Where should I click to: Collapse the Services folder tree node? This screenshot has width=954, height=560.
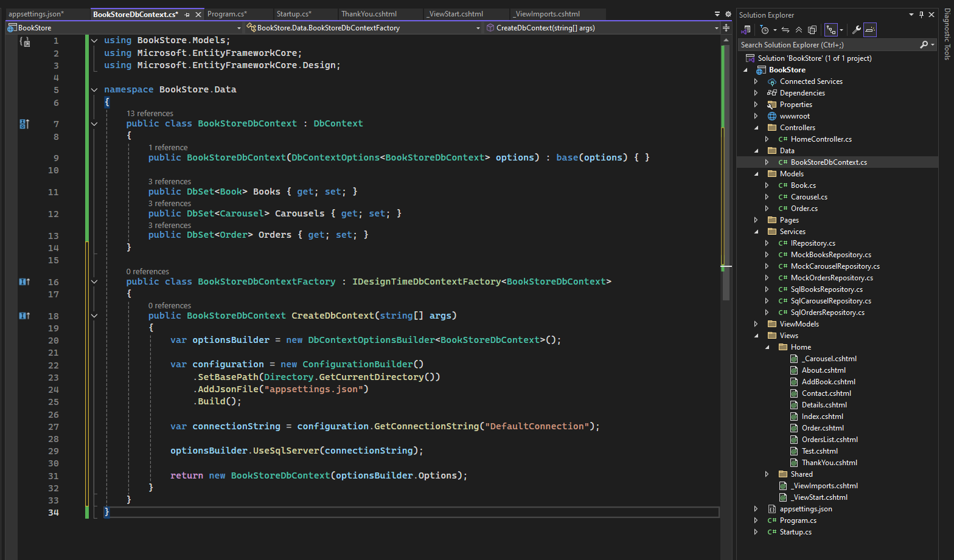point(756,232)
